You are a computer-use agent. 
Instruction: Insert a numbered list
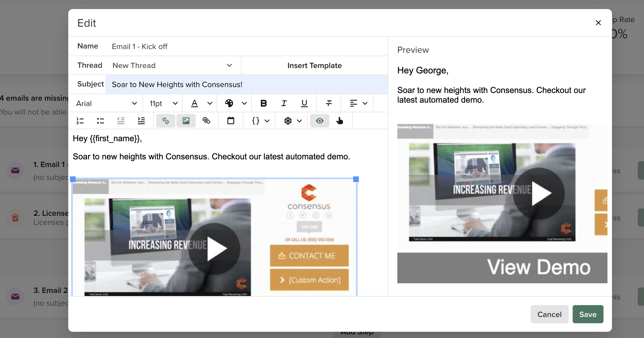(x=80, y=121)
